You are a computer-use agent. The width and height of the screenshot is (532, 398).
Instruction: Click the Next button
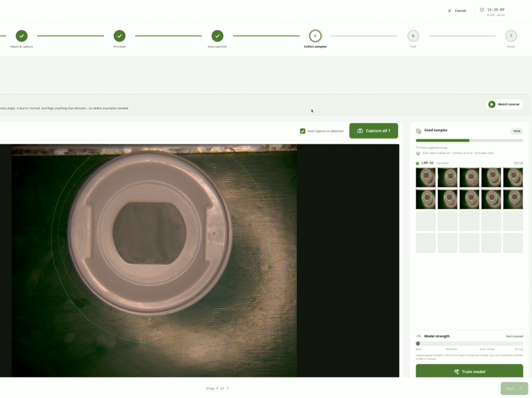pos(515,388)
